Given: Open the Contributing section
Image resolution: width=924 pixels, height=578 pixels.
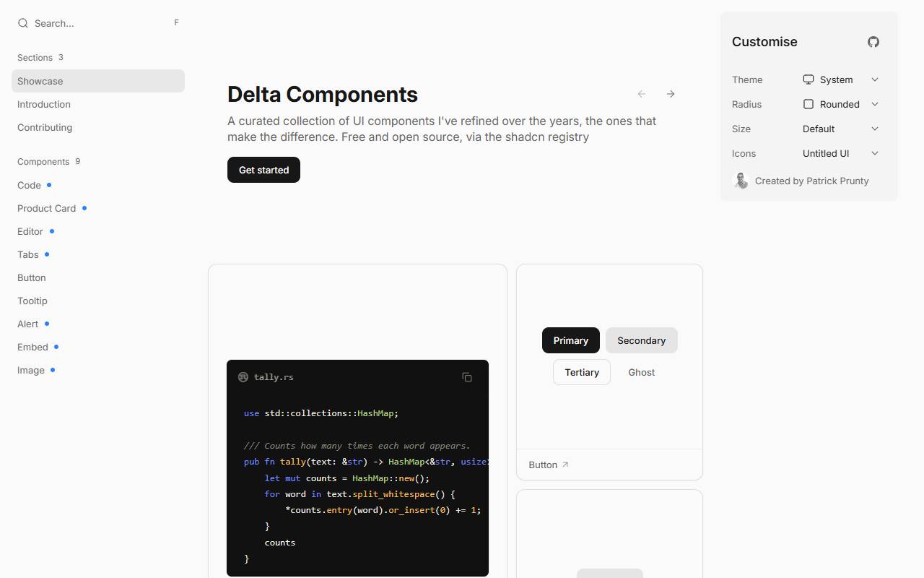Looking at the screenshot, I should [x=98, y=127].
